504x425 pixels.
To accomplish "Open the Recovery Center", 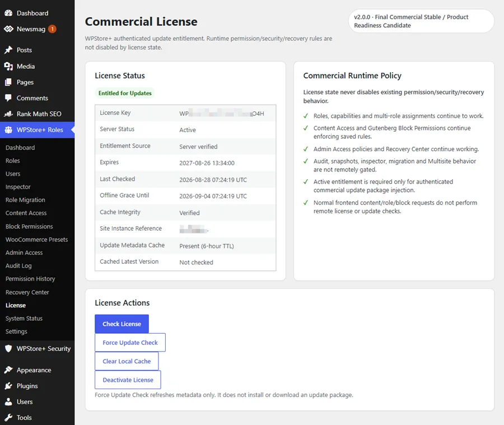I will click(x=27, y=292).
